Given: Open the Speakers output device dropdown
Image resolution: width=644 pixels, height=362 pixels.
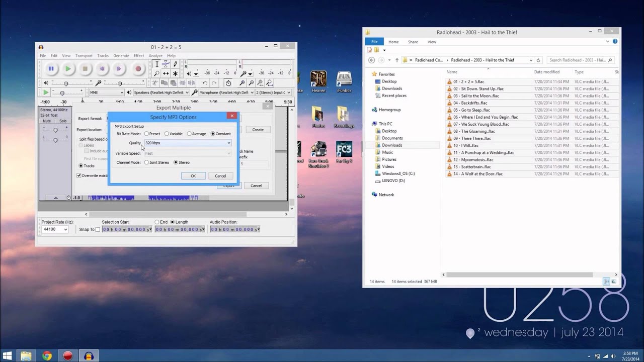Looking at the screenshot, I should pos(161,93).
